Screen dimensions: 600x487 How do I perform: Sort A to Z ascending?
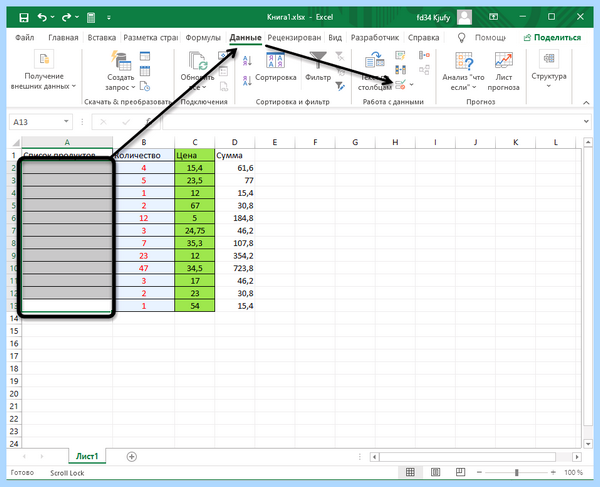point(247,60)
